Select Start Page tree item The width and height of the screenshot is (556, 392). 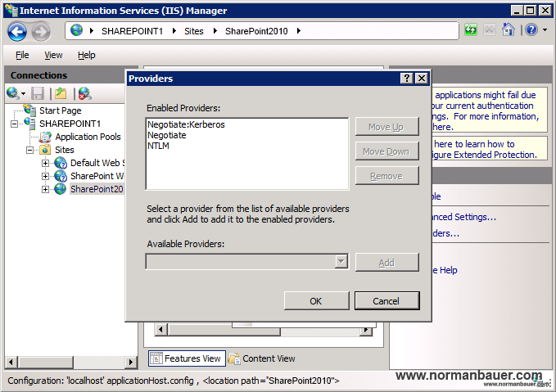(x=61, y=110)
